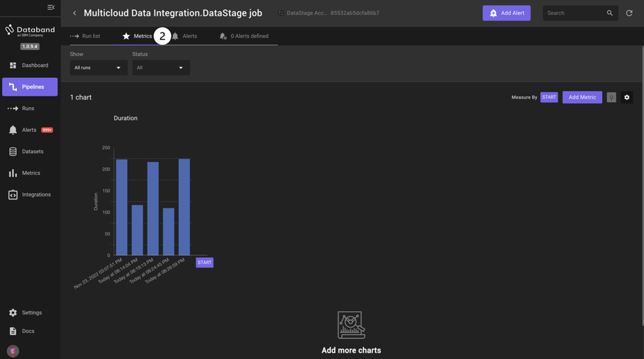Screen dimensions: 644x359
Task: Open Docs from the sidebar
Action: (28, 331)
